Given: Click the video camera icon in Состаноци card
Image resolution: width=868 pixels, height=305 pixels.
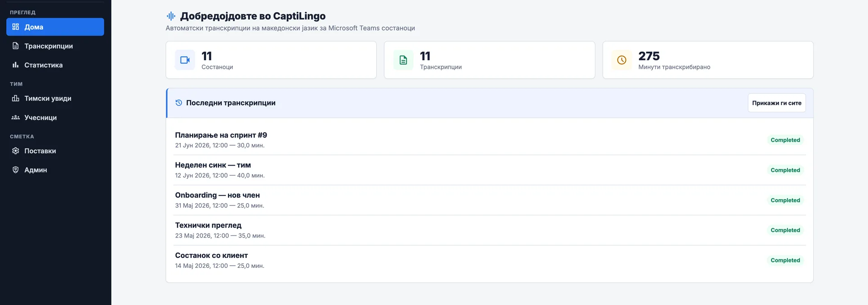Looking at the screenshot, I should (185, 60).
